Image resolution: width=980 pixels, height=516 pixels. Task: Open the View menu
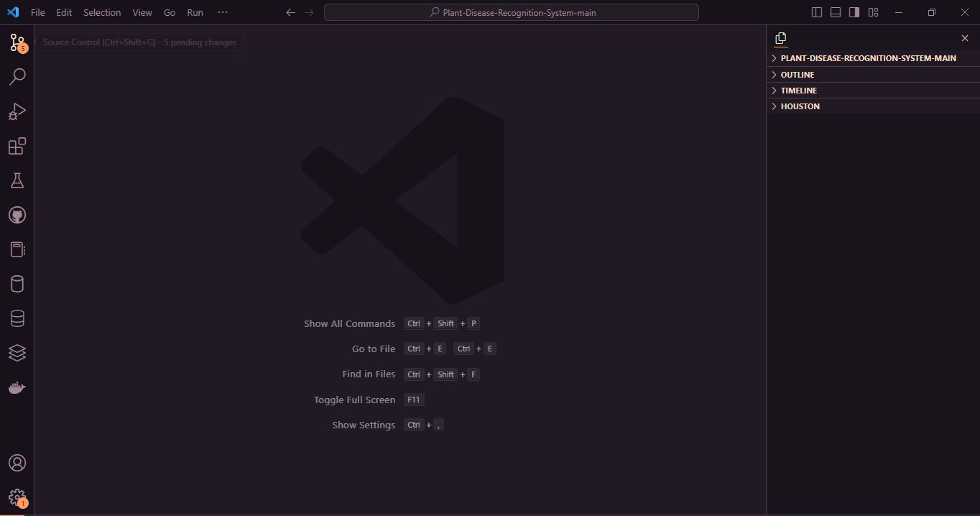(x=142, y=12)
